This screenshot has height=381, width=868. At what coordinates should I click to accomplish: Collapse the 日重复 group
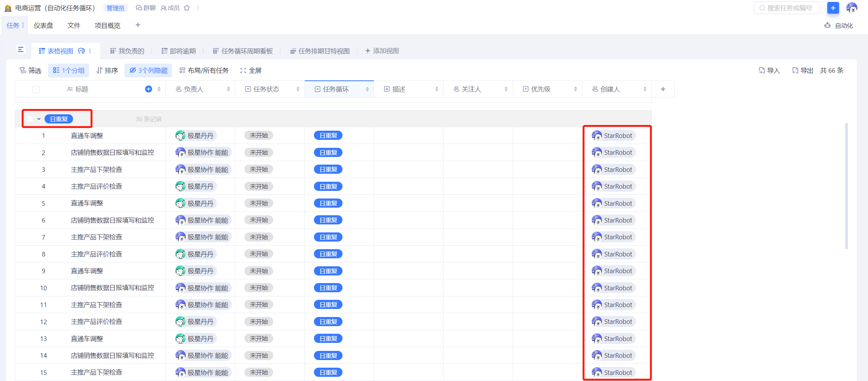click(39, 118)
